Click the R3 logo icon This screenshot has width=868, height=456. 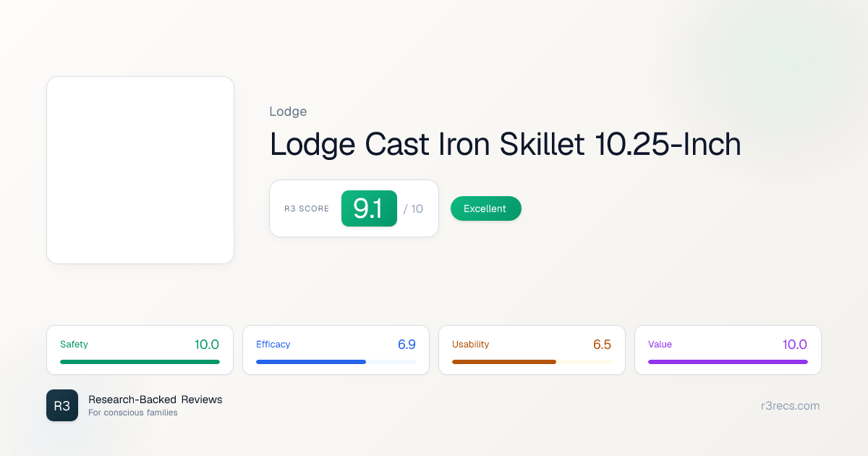point(62,405)
